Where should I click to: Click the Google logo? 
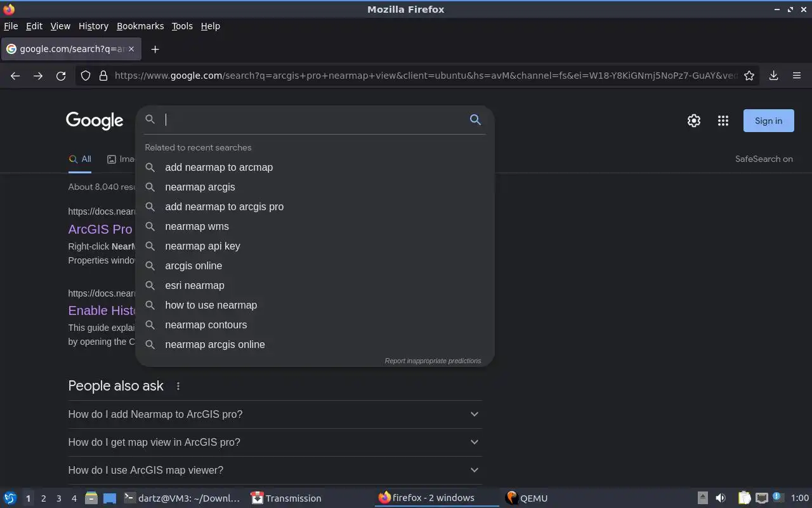tap(95, 121)
